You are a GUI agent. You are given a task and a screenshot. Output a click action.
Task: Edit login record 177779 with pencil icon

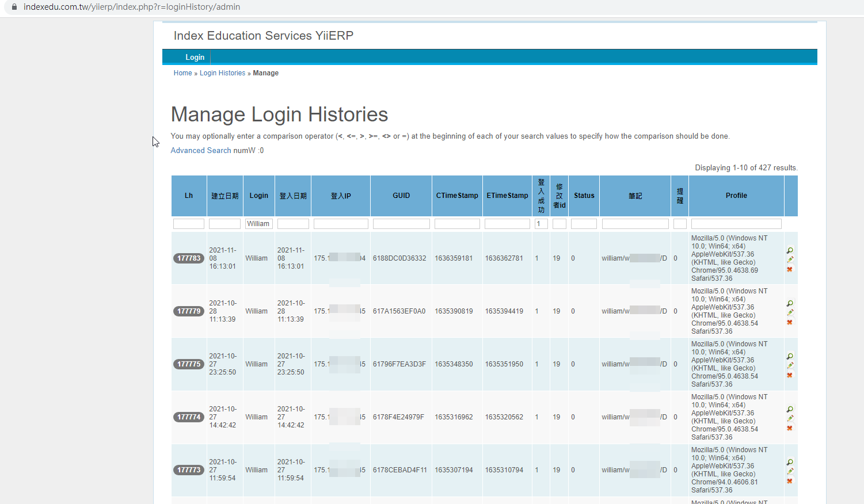pos(790,312)
